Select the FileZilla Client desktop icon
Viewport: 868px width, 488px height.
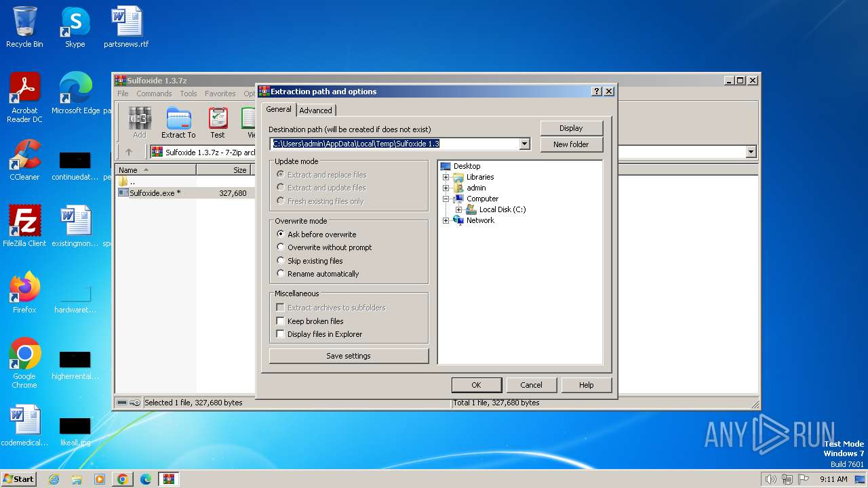click(24, 226)
